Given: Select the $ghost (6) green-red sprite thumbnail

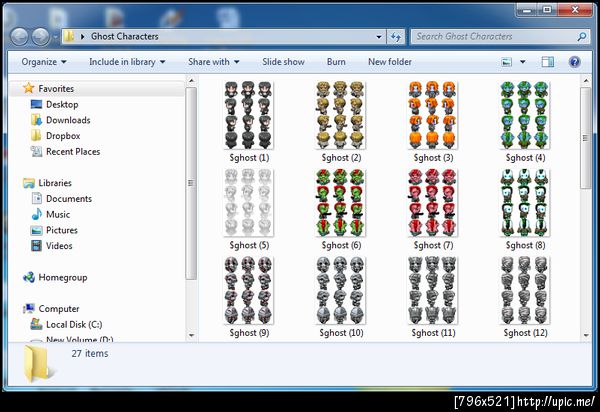Looking at the screenshot, I should [341, 203].
